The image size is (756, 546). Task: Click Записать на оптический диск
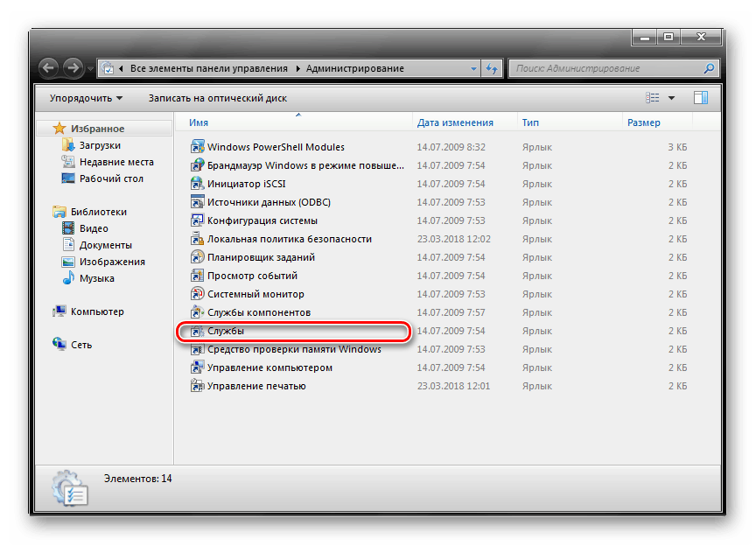click(x=217, y=98)
